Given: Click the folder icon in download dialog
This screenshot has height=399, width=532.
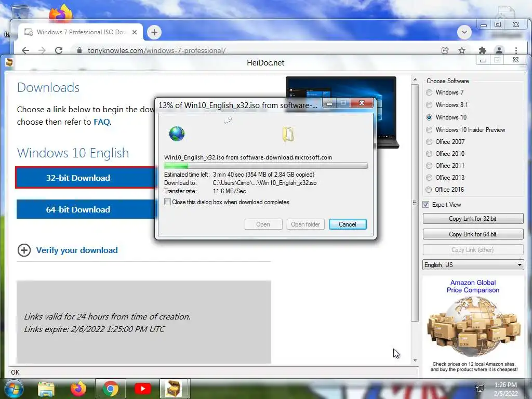Looking at the screenshot, I should click(288, 135).
